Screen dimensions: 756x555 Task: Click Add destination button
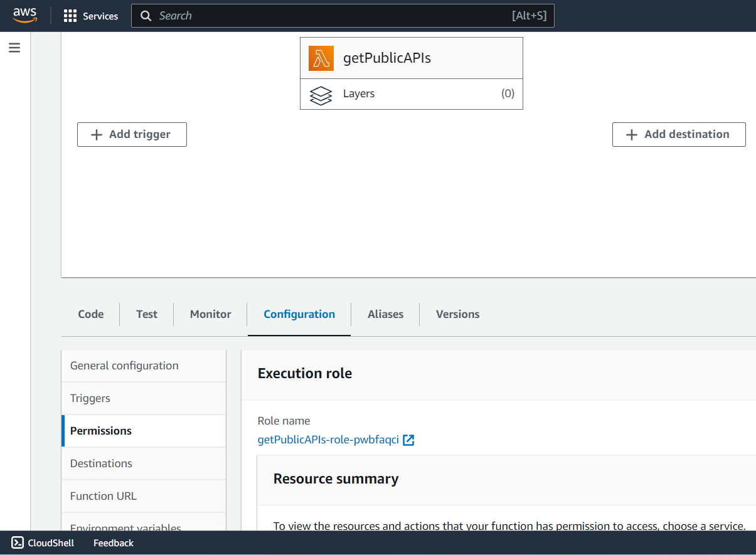[679, 135]
